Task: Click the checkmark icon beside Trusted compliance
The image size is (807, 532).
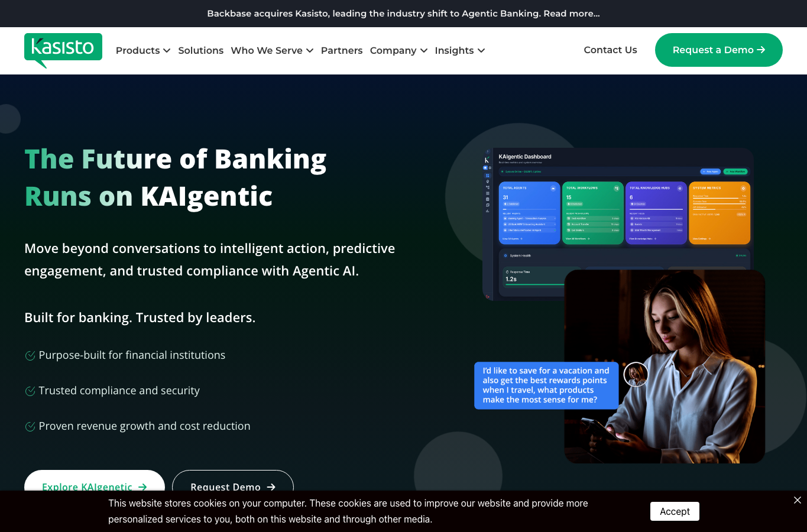Action: click(x=30, y=391)
